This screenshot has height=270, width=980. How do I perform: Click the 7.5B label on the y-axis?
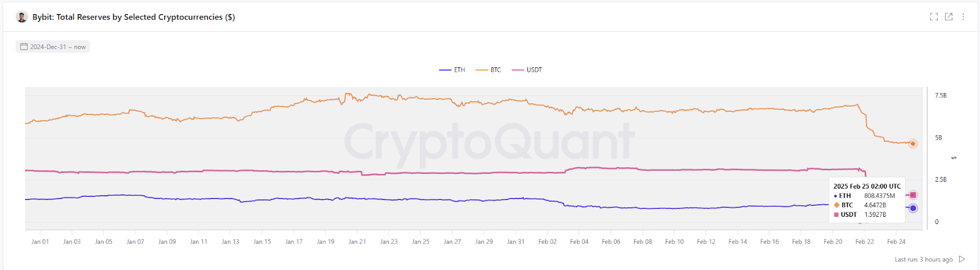tap(940, 96)
